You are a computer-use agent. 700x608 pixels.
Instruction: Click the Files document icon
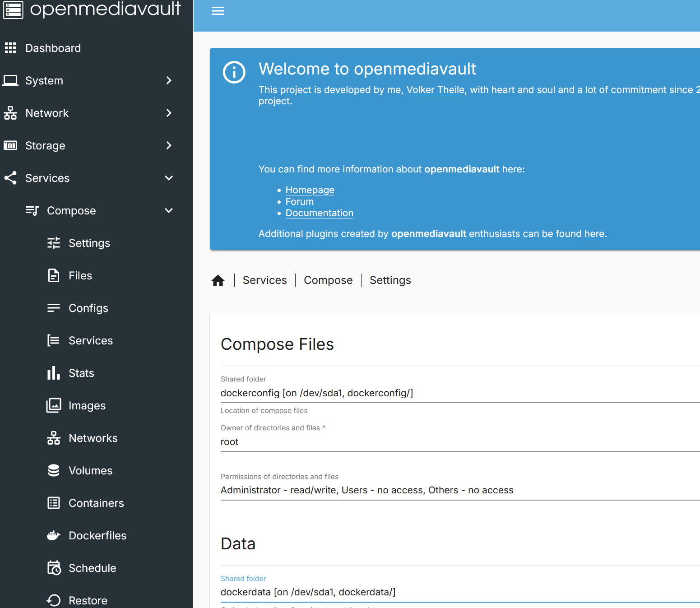[x=54, y=275]
